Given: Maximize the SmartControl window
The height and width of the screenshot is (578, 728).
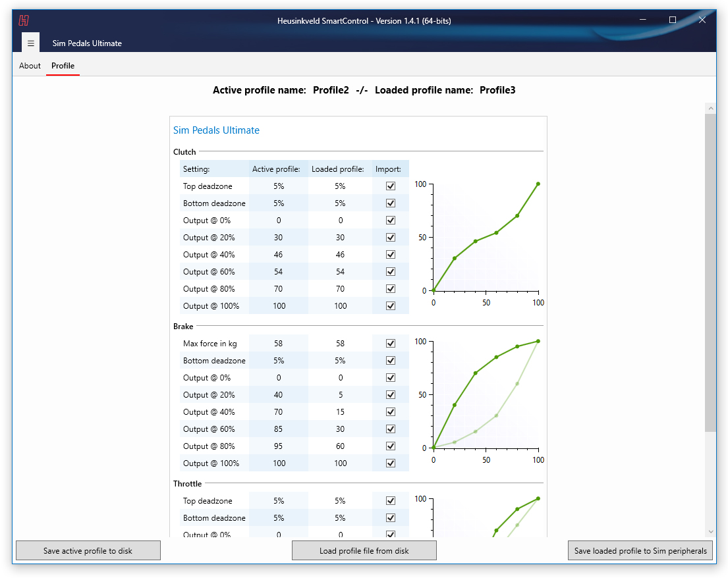Looking at the screenshot, I should (x=672, y=20).
